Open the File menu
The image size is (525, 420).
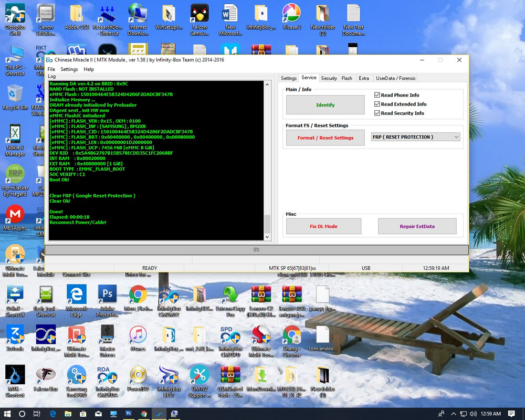click(51, 69)
